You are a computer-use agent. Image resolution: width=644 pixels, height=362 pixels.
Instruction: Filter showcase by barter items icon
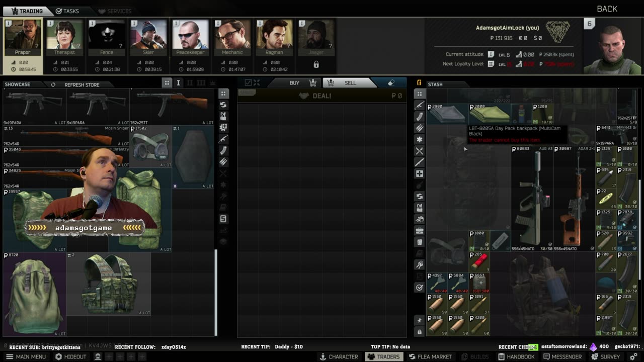point(223,105)
